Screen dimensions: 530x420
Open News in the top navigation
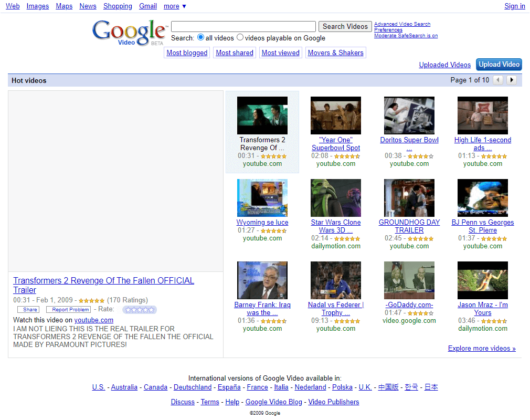click(x=88, y=6)
